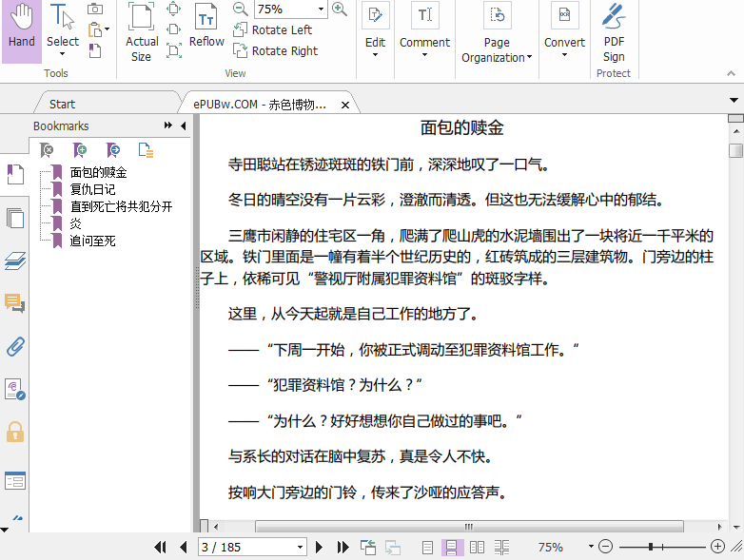Image resolution: width=744 pixels, height=560 pixels.
Task: Click the set bookmark destination icon
Action: 113,150
